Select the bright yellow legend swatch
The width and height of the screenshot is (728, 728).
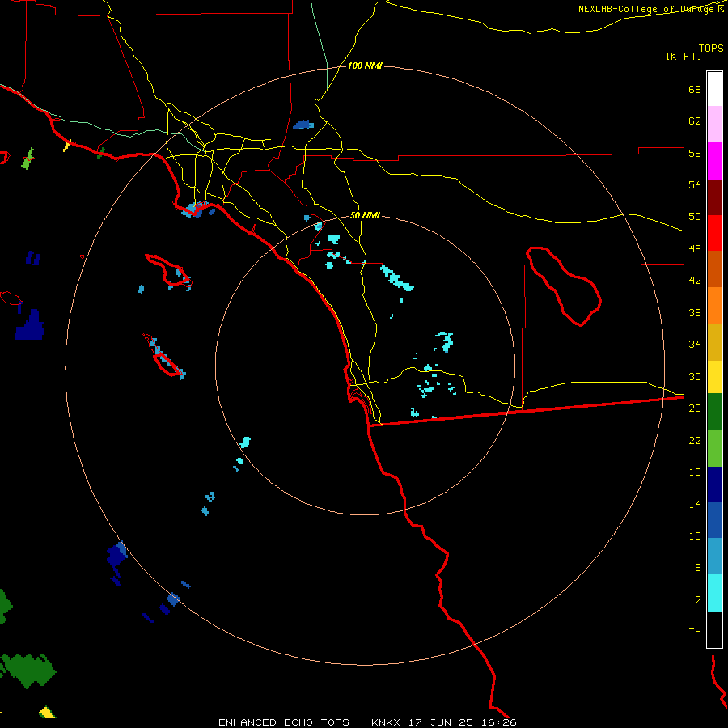(714, 377)
